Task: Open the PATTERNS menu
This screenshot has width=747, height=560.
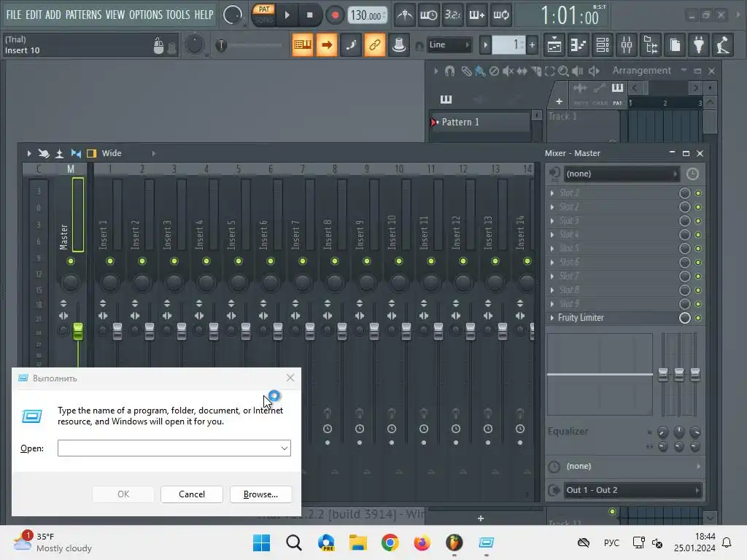Action: click(x=83, y=15)
